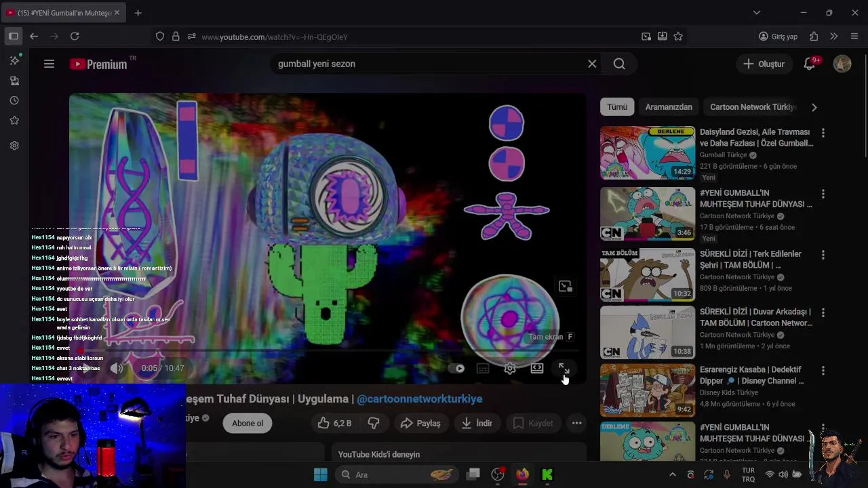Viewport: 868px width, 488px height.
Task: Select the Cartoon Network Türkiye filter chip
Action: tap(752, 107)
